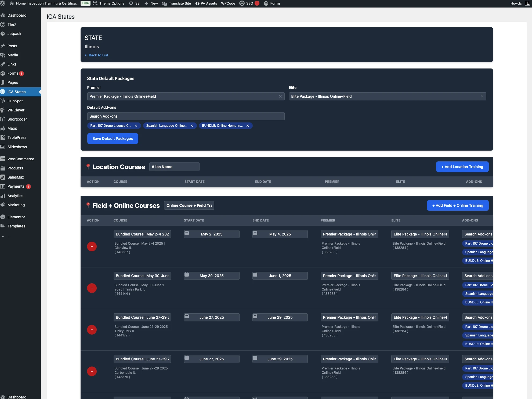Viewport: 532px width, 399px height.
Task: Clear the Premier Package Illinois selection
Action: coord(280,96)
